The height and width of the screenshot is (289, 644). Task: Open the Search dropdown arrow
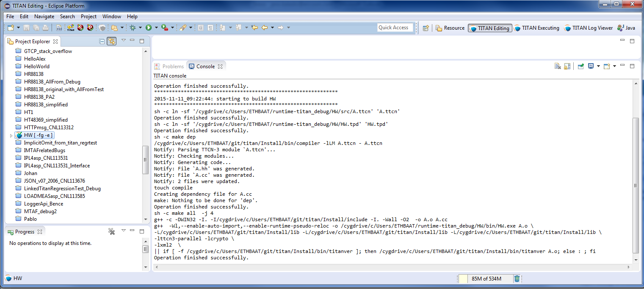(x=191, y=28)
